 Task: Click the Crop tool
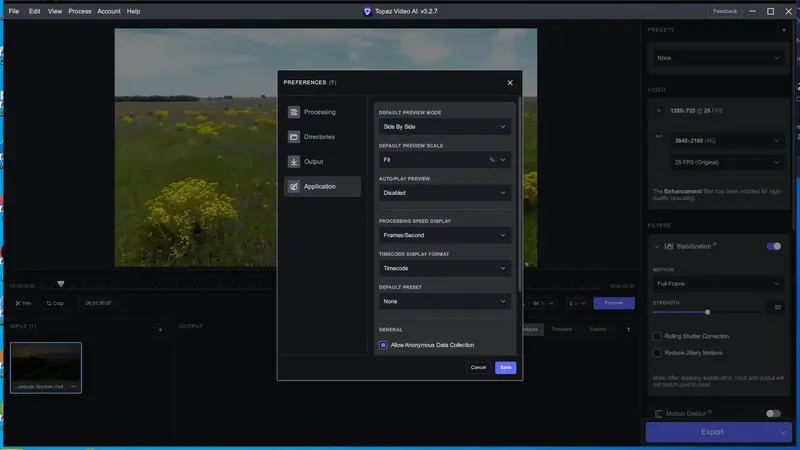55,303
